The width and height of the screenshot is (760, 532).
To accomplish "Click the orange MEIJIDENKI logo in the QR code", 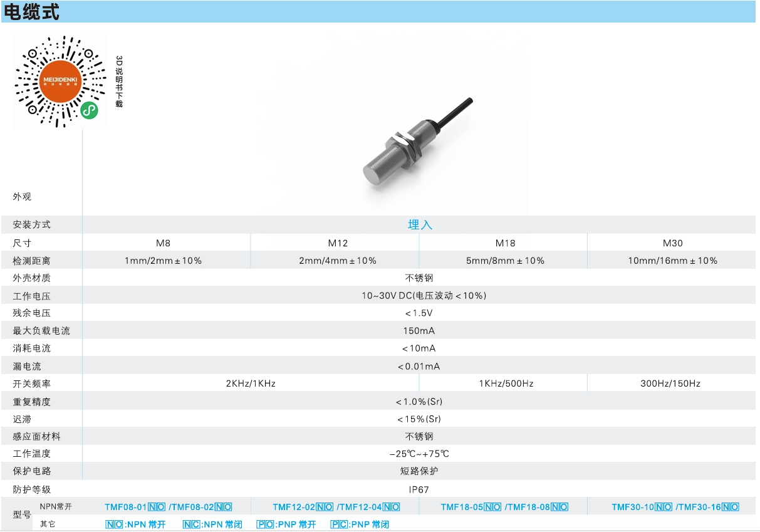I will (61, 81).
